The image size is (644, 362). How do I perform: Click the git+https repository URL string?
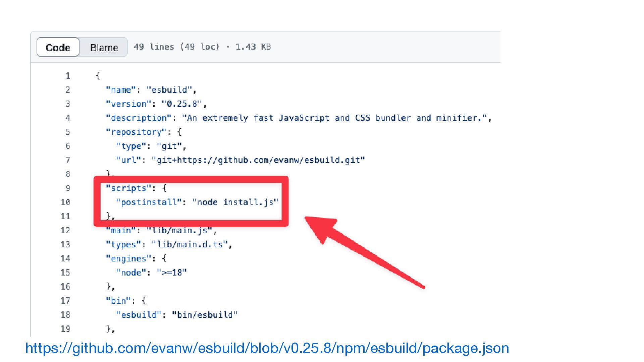point(258,160)
